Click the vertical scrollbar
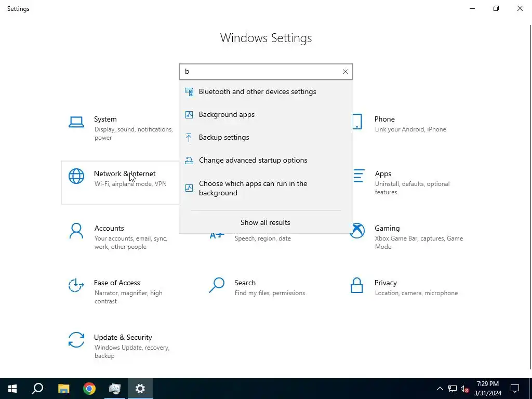This screenshot has width=532, height=399. tap(530, 197)
